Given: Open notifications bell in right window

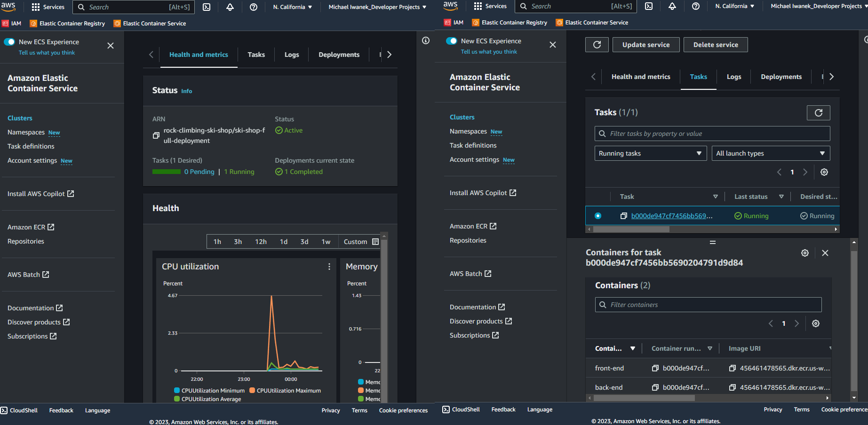Looking at the screenshot, I should coord(672,6).
